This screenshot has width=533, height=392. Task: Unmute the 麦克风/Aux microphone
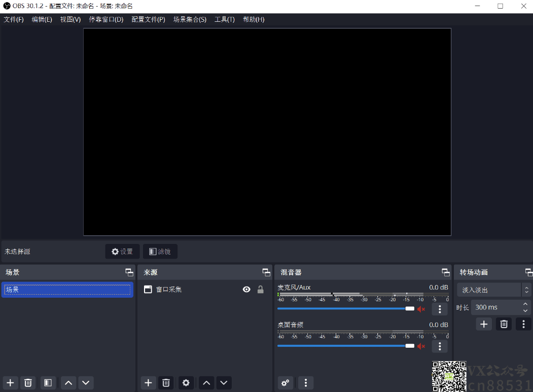421,308
